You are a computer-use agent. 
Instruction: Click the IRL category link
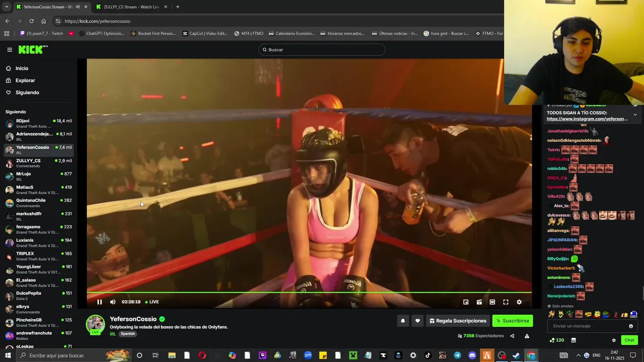(113, 334)
